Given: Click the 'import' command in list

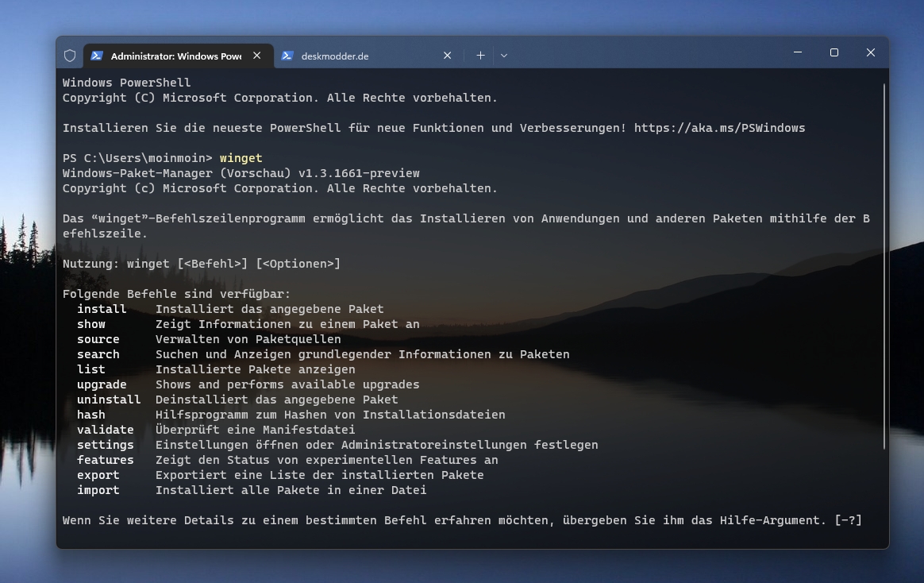Looking at the screenshot, I should pos(98,490).
